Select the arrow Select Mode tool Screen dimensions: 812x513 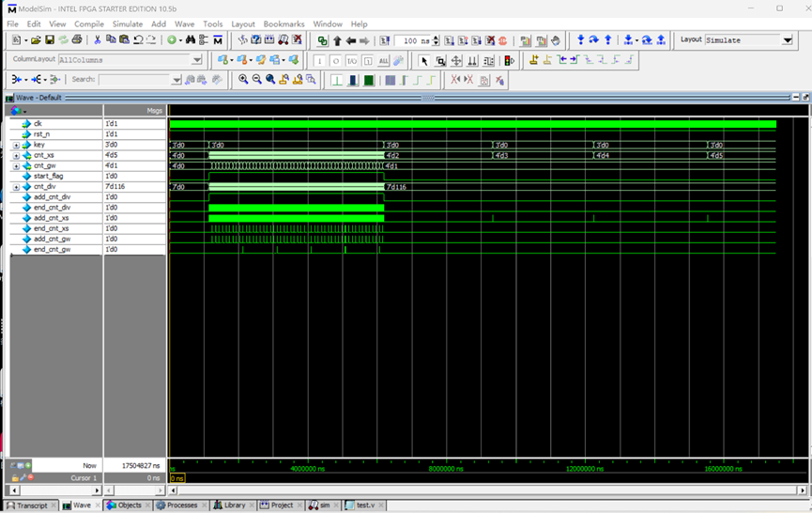tap(424, 61)
